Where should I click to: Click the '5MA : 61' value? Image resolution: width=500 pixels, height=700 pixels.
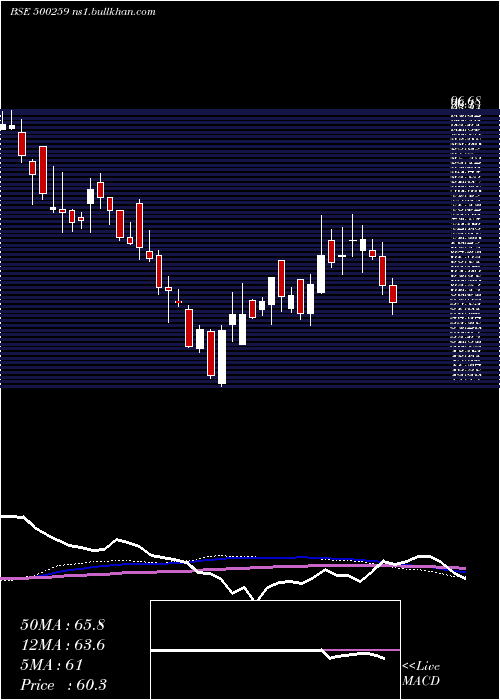[52, 665]
